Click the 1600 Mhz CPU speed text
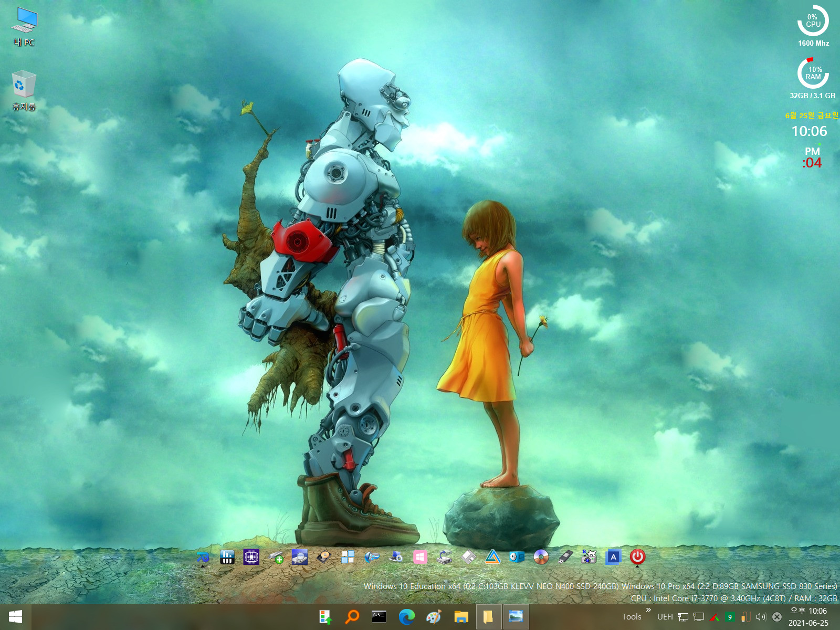This screenshot has height=630, width=840. [x=813, y=43]
